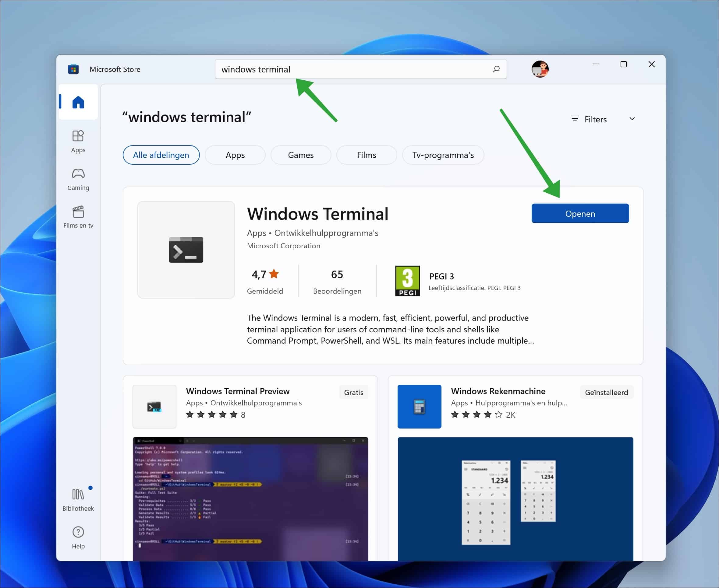
Task: Open the Microsoft Store home icon
Action: (x=78, y=102)
